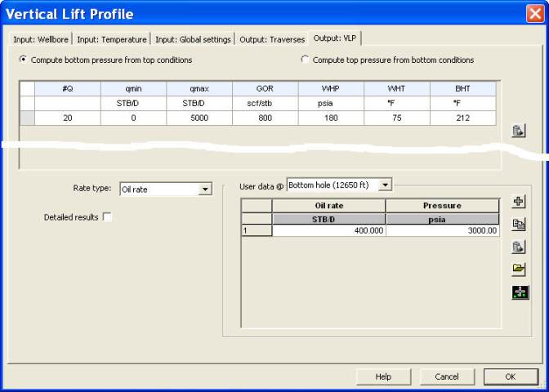Click the BHT column header
The image size is (549, 392).
(463, 89)
